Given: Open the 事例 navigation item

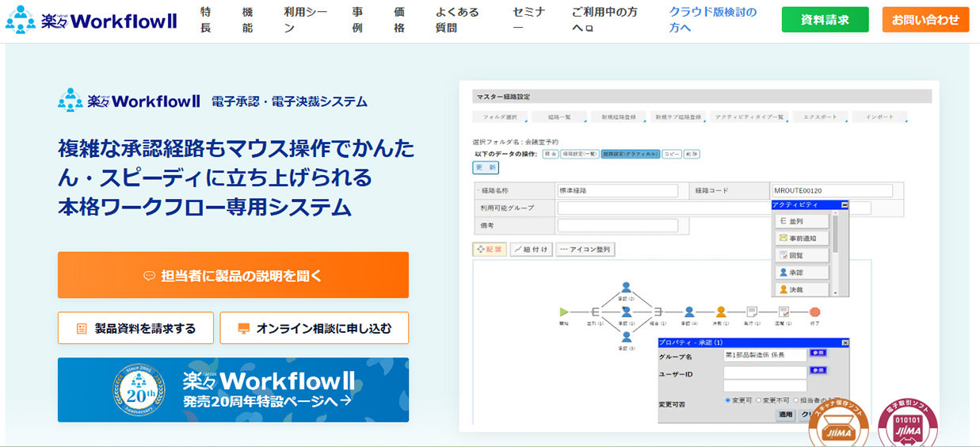Looking at the screenshot, I should [357, 20].
